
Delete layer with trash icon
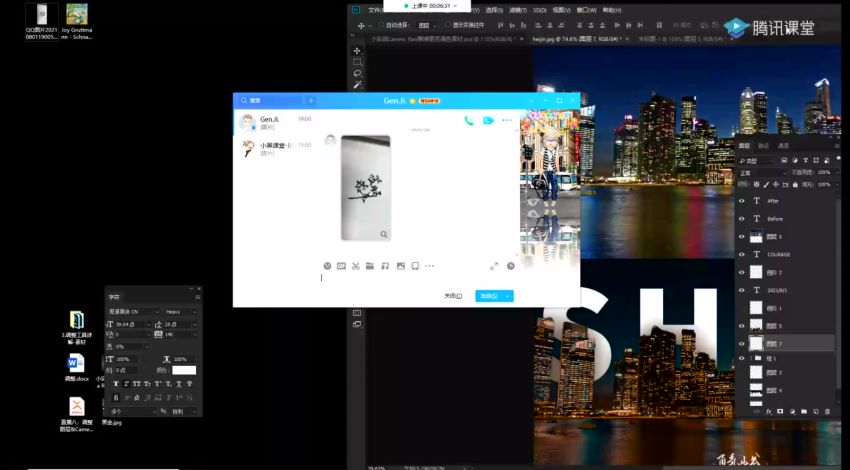(827, 412)
